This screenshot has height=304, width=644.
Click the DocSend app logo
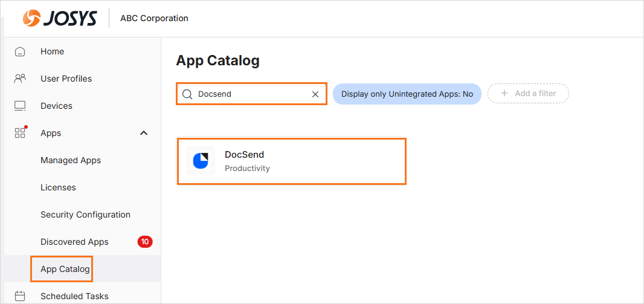201,161
